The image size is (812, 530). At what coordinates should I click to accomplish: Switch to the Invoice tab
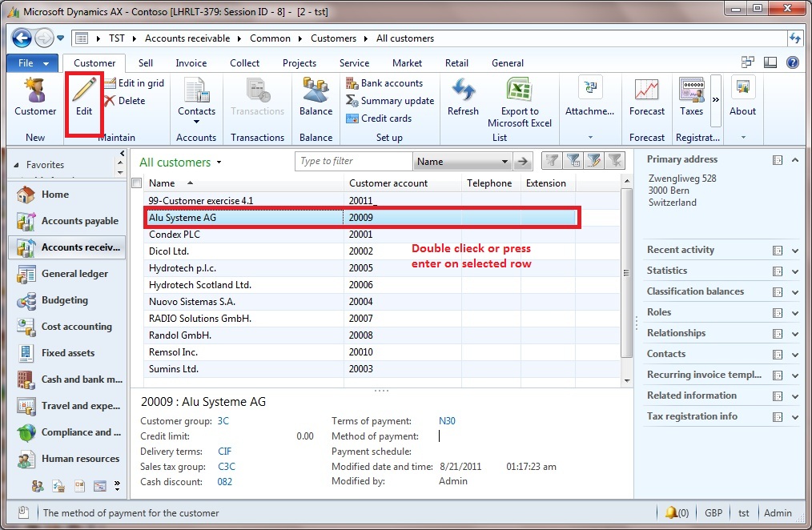[x=191, y=62]
